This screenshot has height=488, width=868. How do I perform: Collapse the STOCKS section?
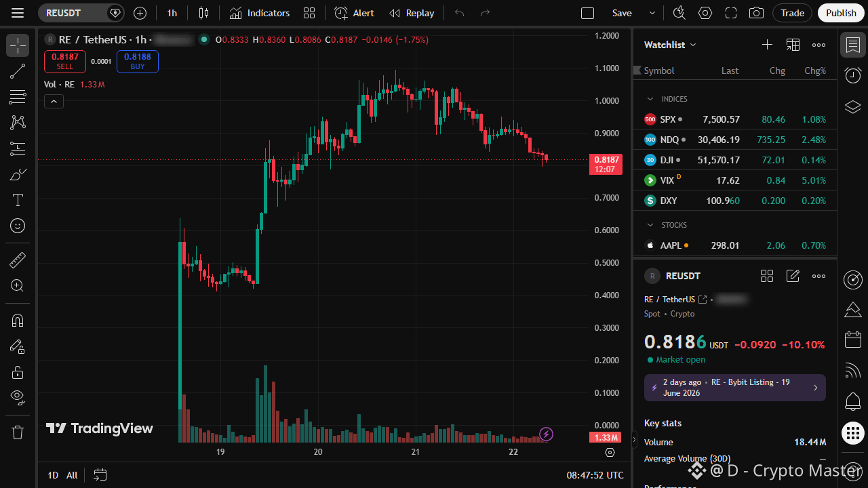pyautogui.click(x=650, y=225)
